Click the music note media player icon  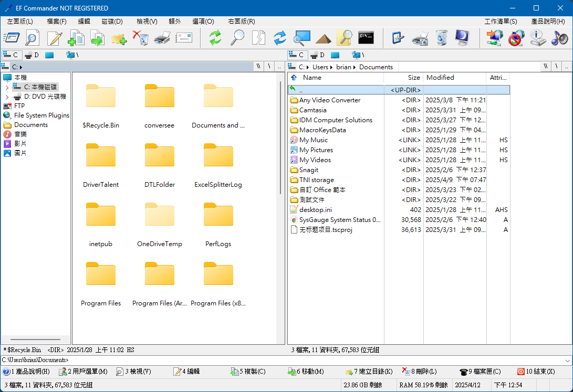[x=559, y=38]
